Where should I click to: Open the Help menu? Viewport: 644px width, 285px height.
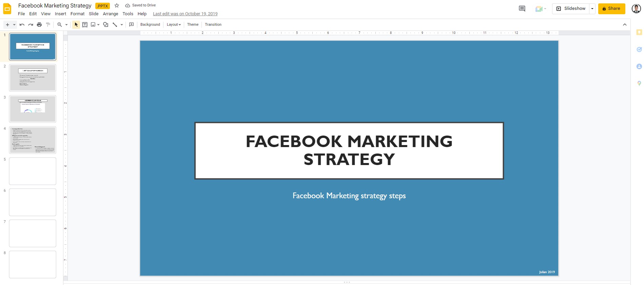[142, 14]
